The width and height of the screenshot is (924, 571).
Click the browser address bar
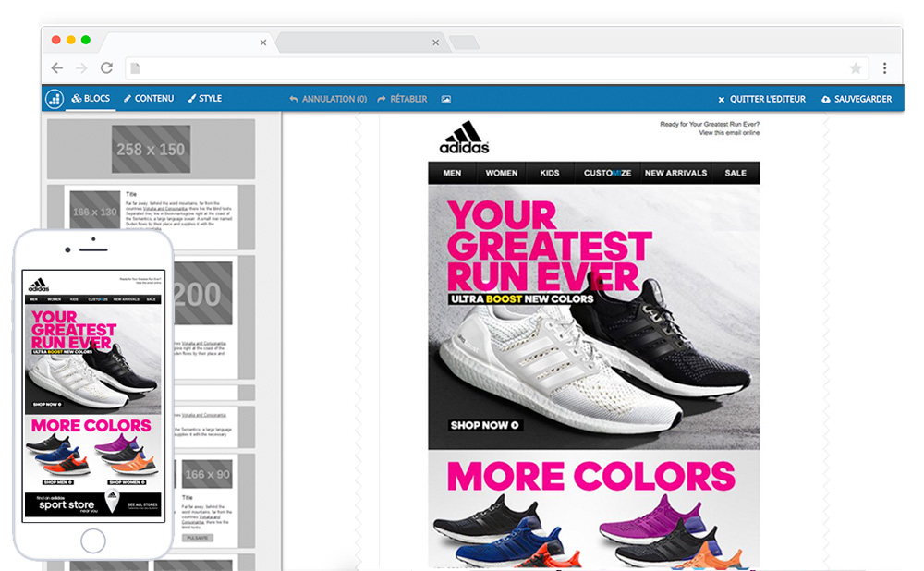(x=498, y=68)
